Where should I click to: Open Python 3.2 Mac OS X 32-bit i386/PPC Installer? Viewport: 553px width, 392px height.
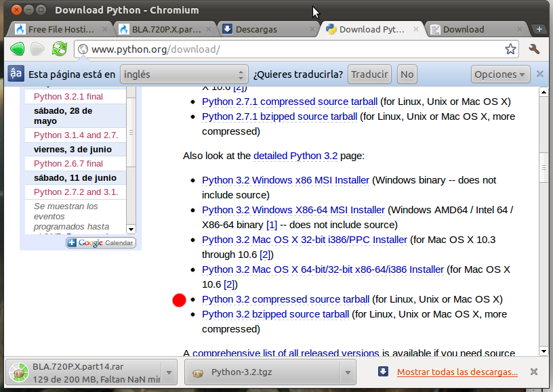(305, 240)
